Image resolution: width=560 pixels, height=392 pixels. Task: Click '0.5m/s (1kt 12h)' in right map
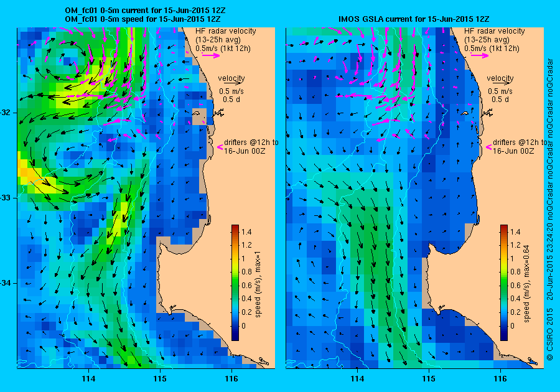(x=492, y=49)
